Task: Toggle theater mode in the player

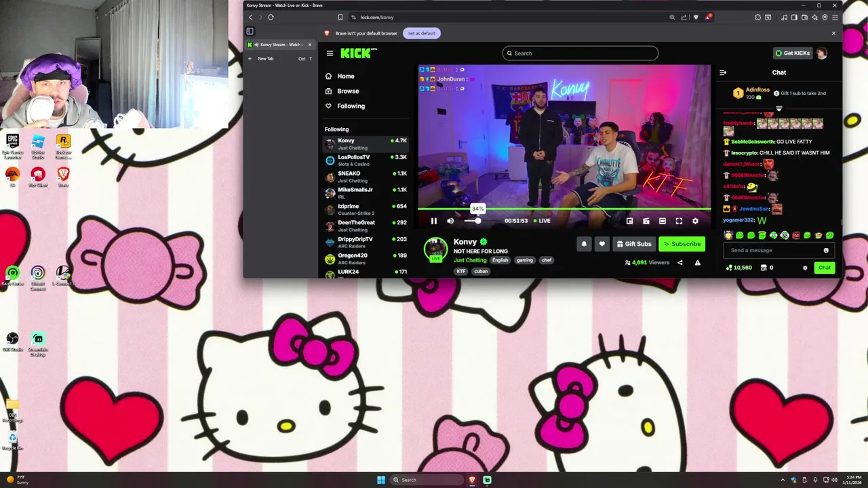Action: click(663, 221)
